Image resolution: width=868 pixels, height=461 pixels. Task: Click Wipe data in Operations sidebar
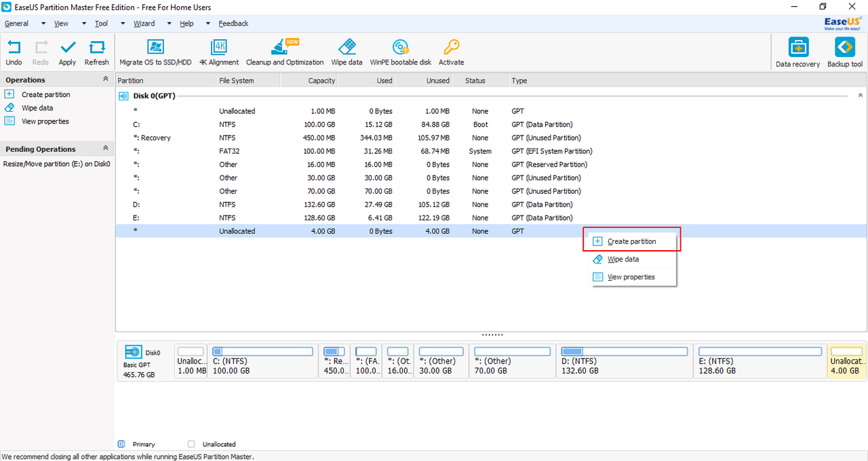37,108
